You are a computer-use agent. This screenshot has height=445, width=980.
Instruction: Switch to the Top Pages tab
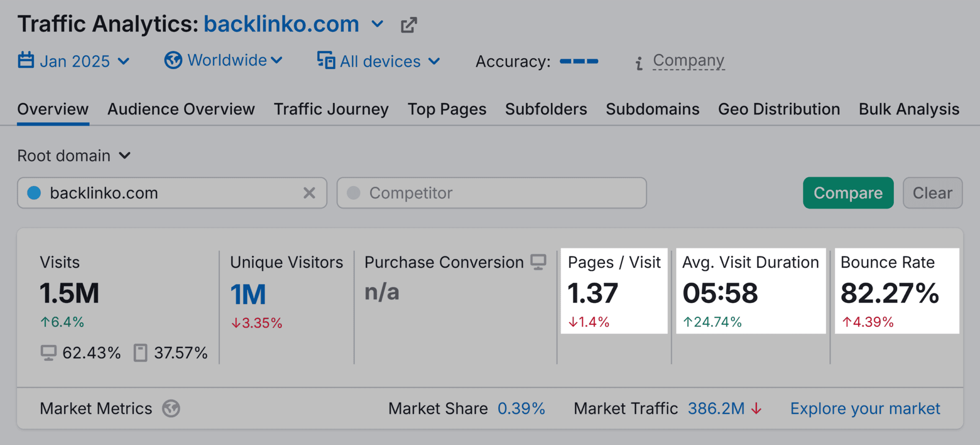click(x=447, y=109)
